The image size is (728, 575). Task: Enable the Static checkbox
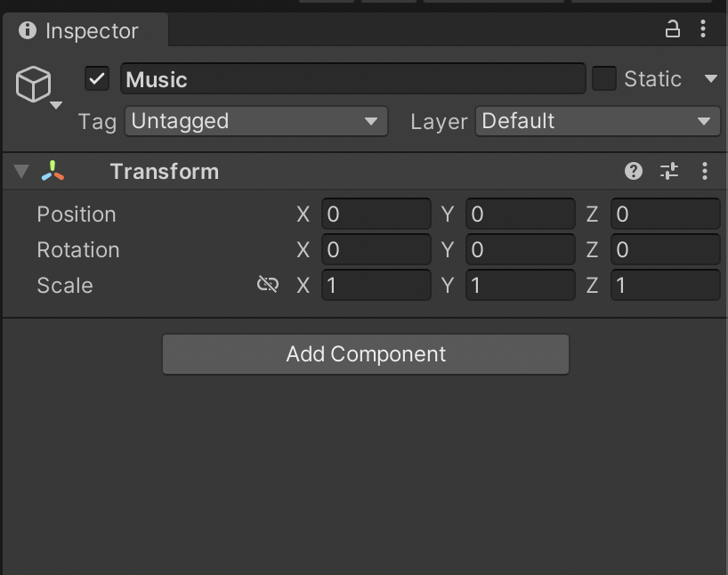(x=604, y=78)
